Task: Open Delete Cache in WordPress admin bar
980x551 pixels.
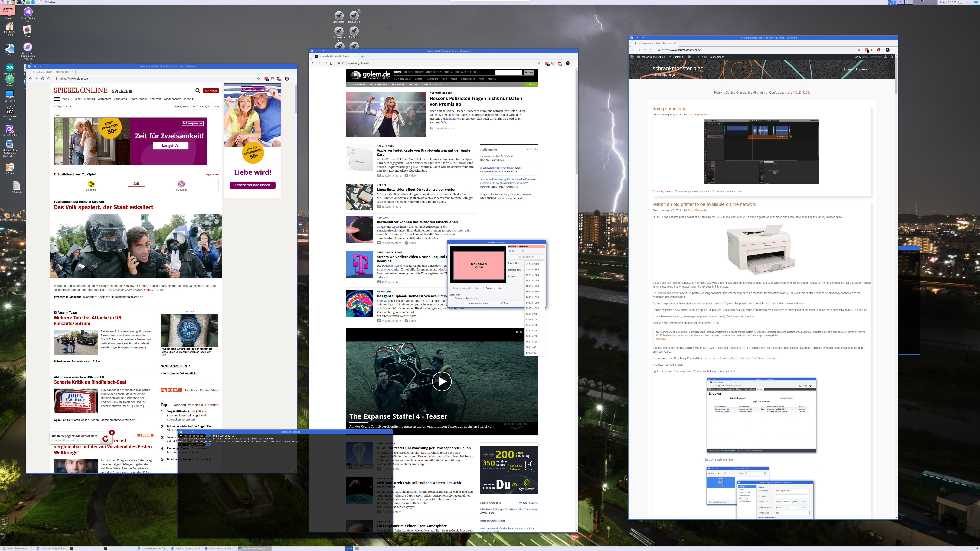Action: (x=717, y=57)
